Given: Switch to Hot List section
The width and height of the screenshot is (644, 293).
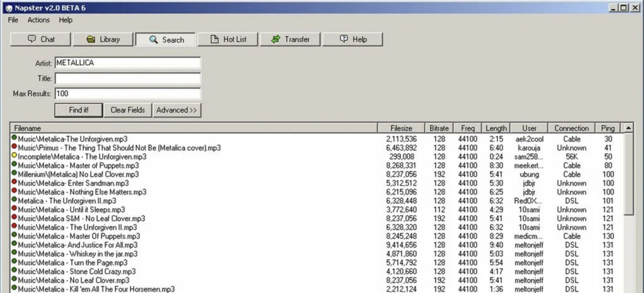Looking at the screenshot, I should click(228, 39).
